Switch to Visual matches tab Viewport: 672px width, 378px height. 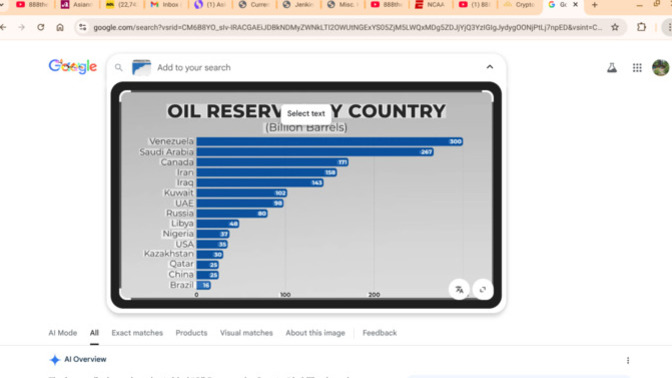pos(246,333)
